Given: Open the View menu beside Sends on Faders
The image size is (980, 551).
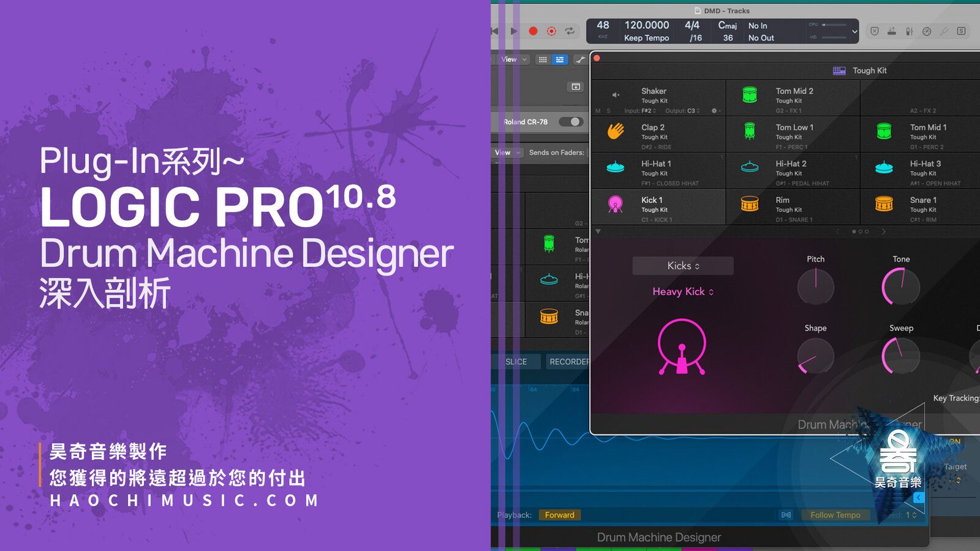Looking at the screenshot, I should click(507, 152).
